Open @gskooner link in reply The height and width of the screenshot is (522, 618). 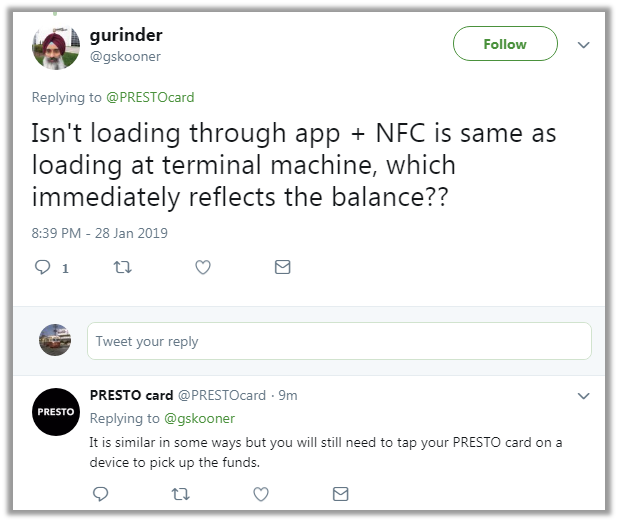pos(199,419)
